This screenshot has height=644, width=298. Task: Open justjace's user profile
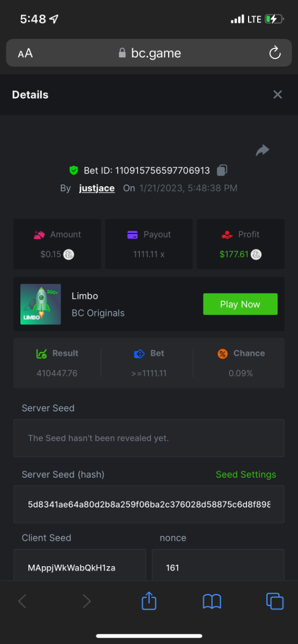coord(97,188)
